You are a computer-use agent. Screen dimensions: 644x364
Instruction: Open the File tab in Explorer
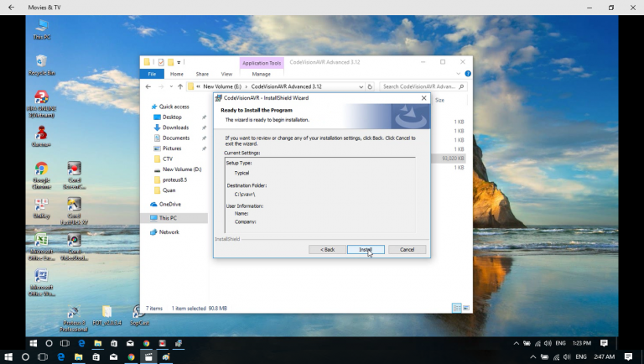(153, 74)
